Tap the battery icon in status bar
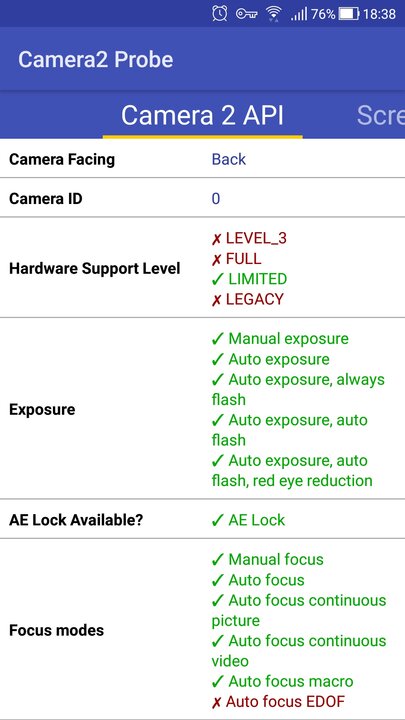Image resolution: width=405 pixels, height=720 pixels. pyautogui.click(x=349, y=14)
